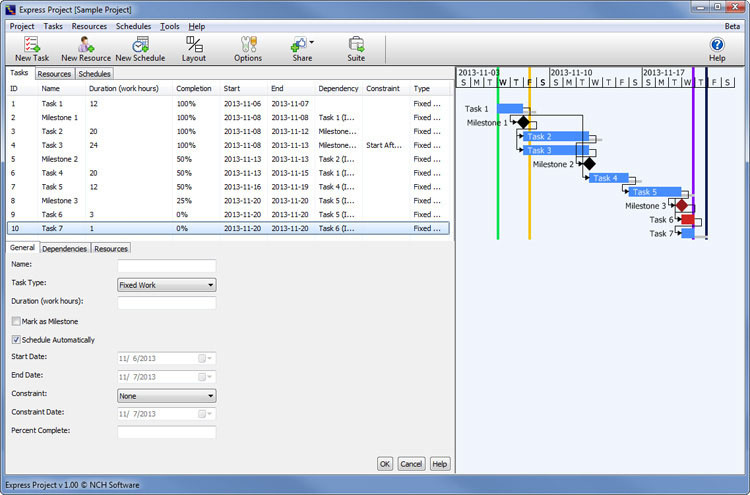Select the Milestone 2 row in table
Viewport: 750px width, 495px height.
click(x=228, y=159)
